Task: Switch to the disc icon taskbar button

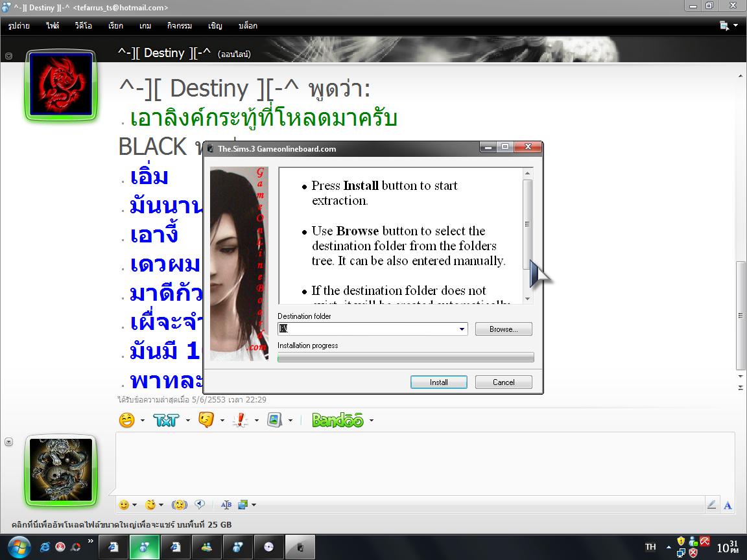Action: point(268,546)
